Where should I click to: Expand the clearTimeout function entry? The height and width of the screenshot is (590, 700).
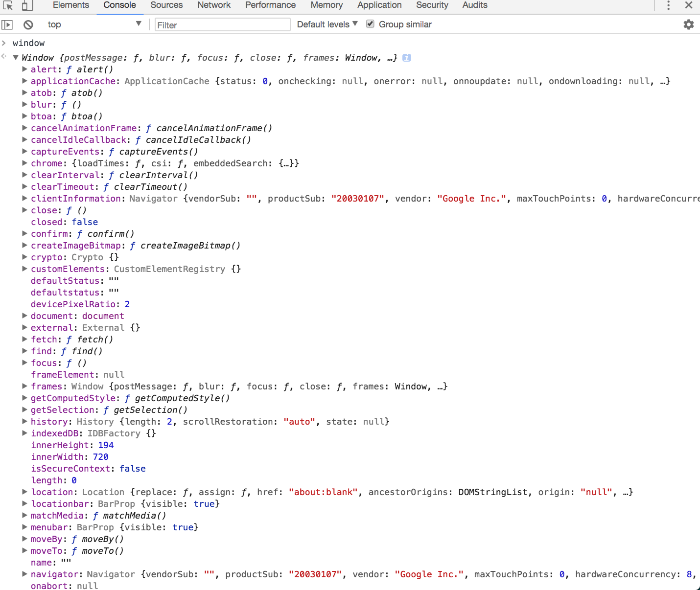coord(24,187)
